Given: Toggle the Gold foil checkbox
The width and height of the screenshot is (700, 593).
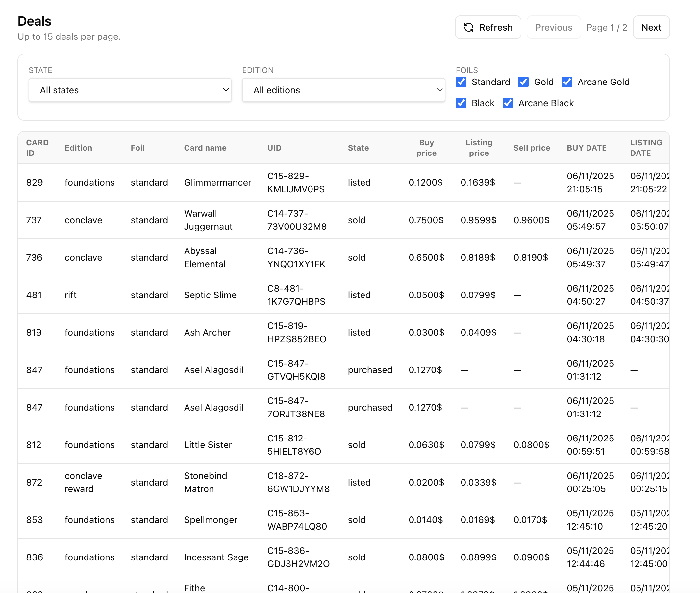Looking at the screenshot, I should pos(523,82).
